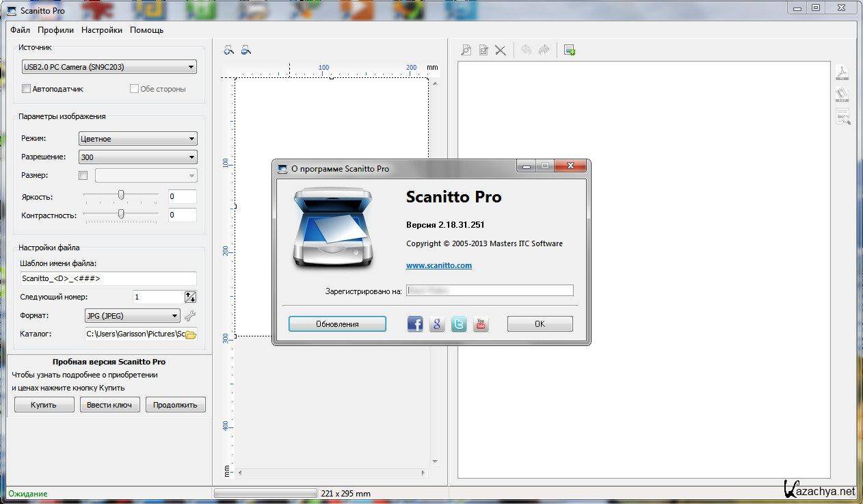Click the Google icon in the About dialog

coord(437,324)
